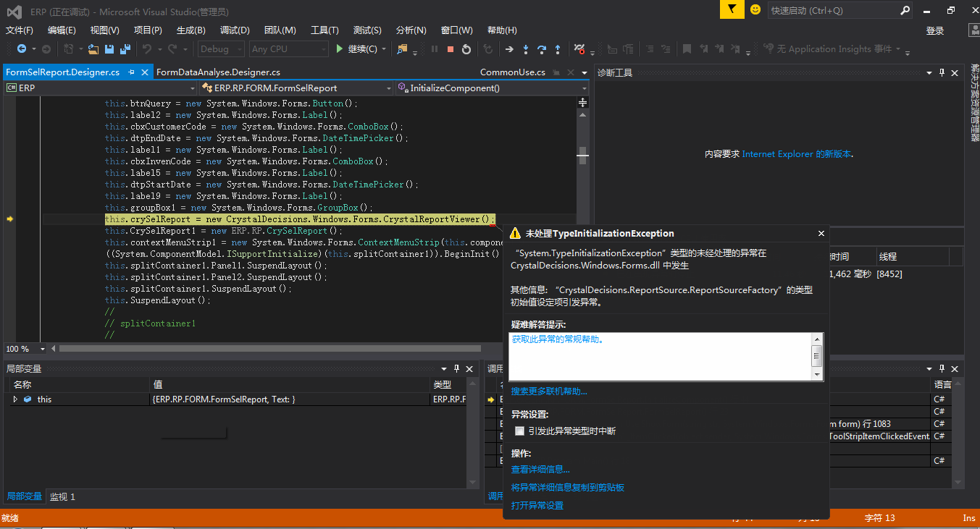
Task: Click 获取此异常的常规帮助 link
Action: tap(558, 339)
